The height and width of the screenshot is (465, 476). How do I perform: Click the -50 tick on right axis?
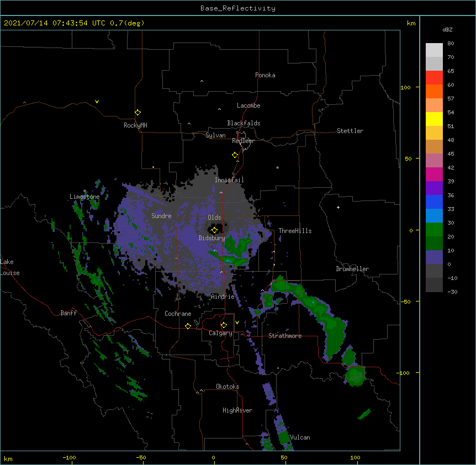click(405, 302)
